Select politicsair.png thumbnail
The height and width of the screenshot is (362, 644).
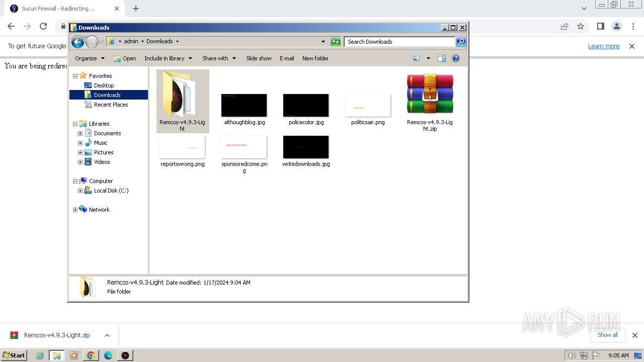tap(368, 105)
